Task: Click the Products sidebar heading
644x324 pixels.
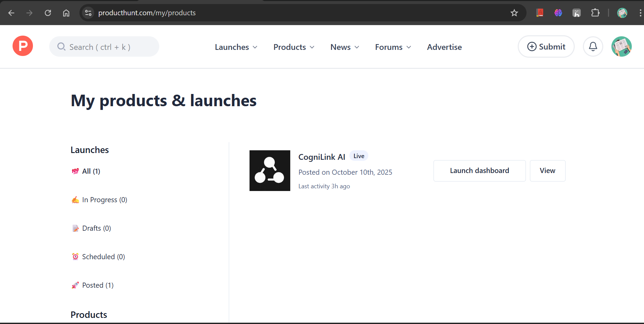Action: tap(89, 315)
